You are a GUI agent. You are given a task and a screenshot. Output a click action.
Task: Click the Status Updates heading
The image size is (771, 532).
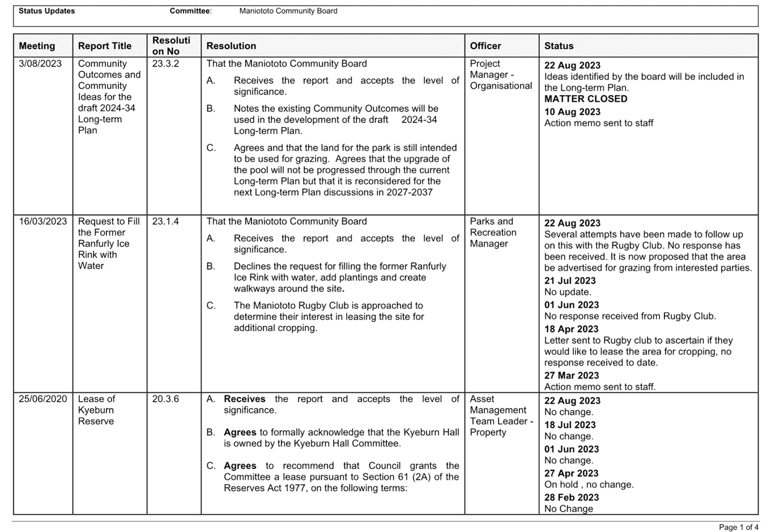46,11
